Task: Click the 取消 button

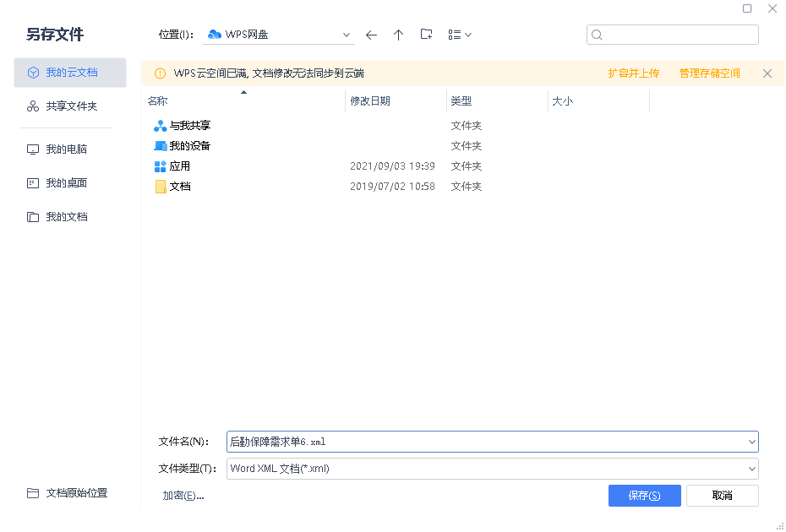Action: click(722, 496)
